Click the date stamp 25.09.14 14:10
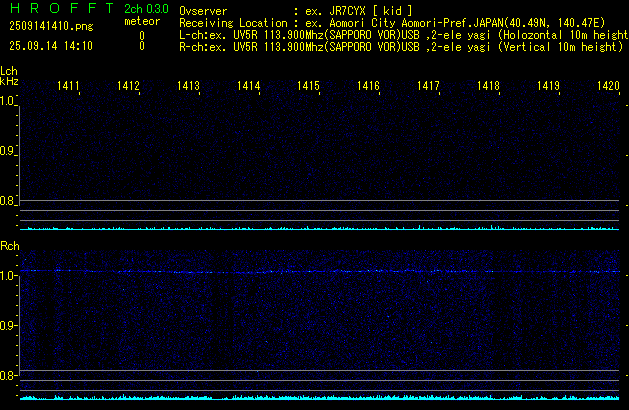 pos(51,46)
